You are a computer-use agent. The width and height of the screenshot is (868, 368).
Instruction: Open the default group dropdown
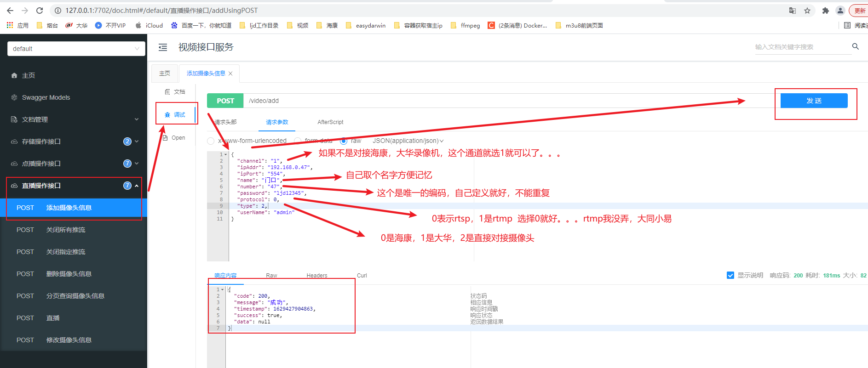(x=76, y=49)
